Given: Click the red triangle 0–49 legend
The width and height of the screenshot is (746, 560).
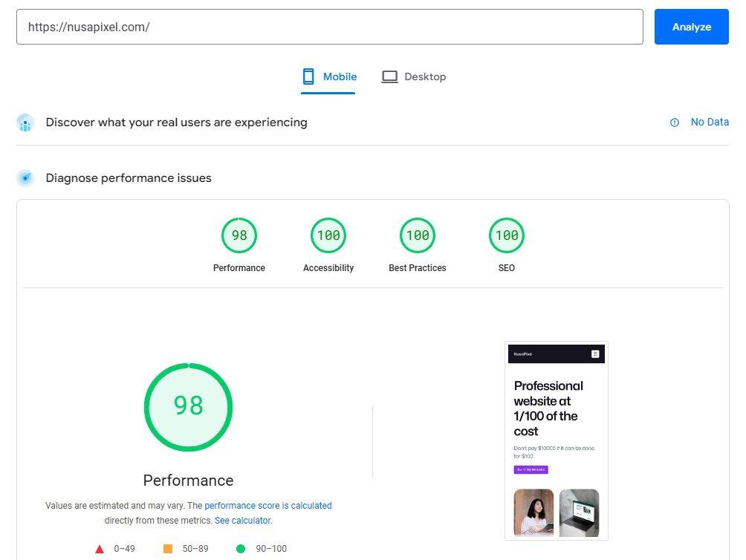Looking at the screenshot, I should (100, 549).
